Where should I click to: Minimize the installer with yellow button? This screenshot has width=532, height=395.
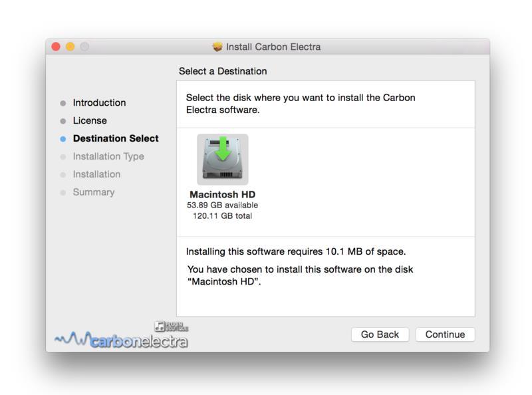click(x=70, y=47)
